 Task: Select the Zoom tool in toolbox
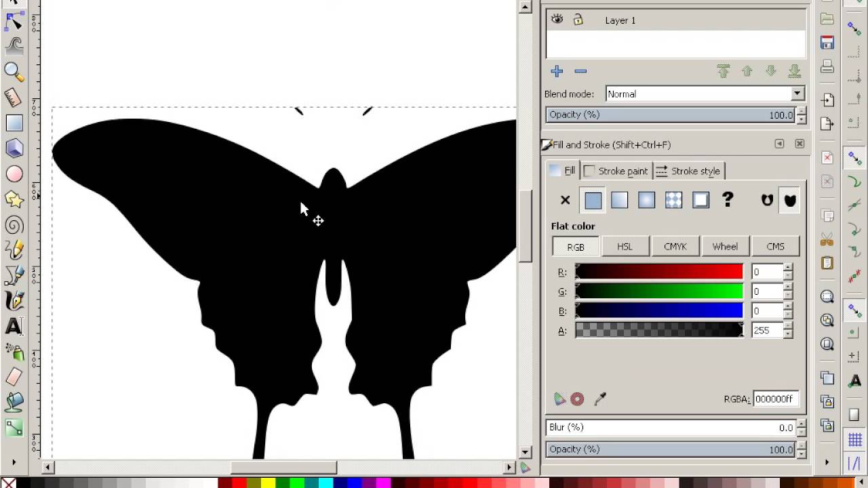[14, 72]
